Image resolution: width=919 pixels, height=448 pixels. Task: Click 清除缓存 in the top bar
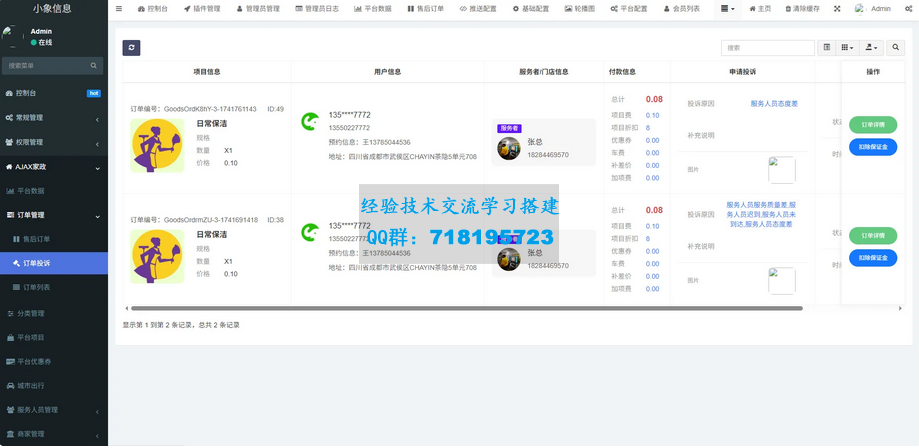(x=802, y=9)
